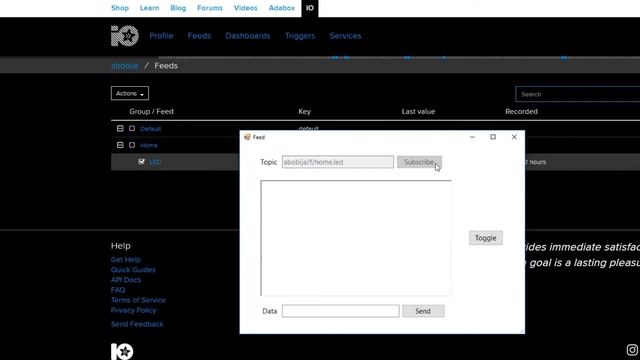Minimize the Feed window
Screen dimensions: 640x360
coord(472,137)
